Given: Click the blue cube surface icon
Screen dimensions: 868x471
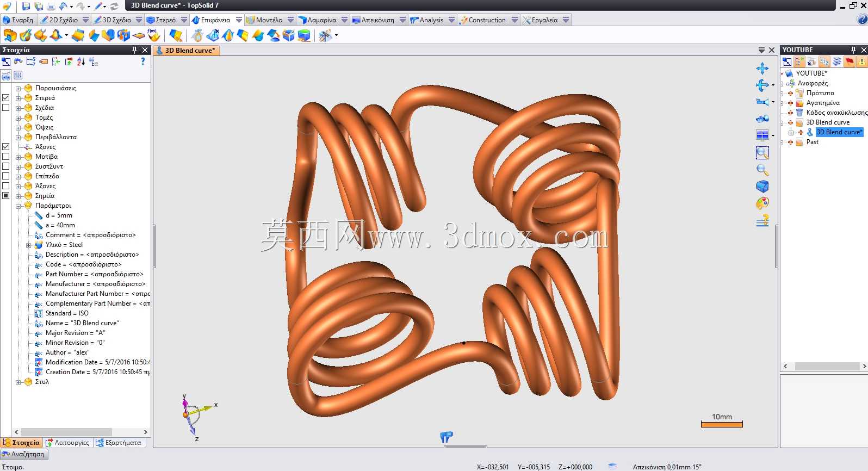Looking at the screenshot, I should tap(288, 35).
